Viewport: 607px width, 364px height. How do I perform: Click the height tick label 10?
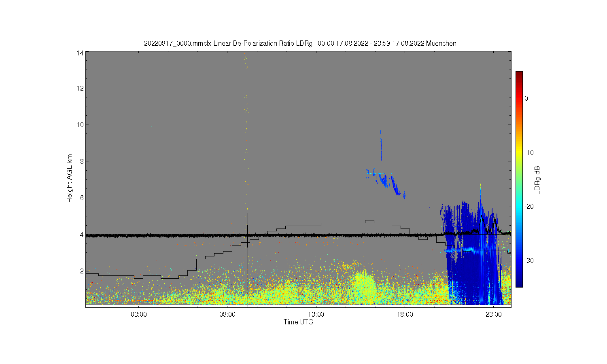coord(81,125)
